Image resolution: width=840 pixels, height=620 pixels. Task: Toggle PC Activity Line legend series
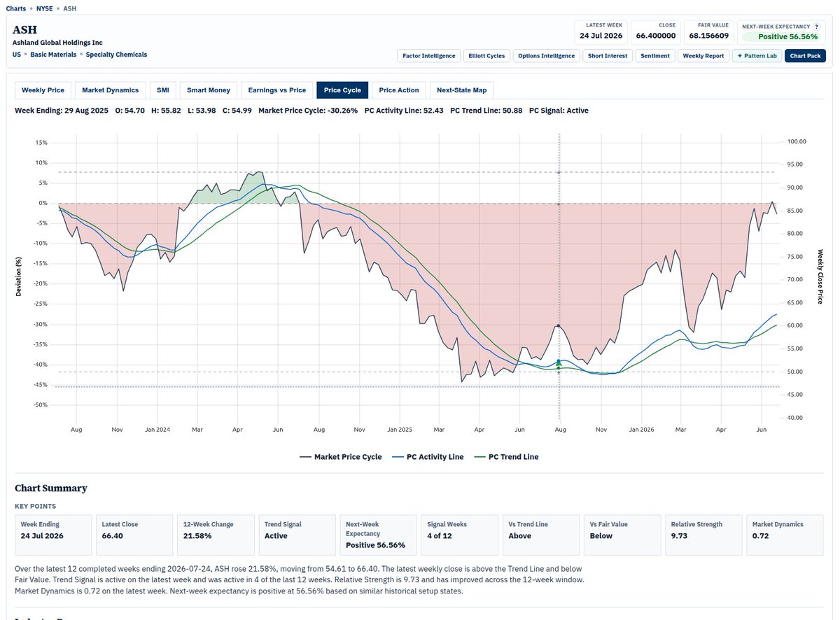click(428, 457)
